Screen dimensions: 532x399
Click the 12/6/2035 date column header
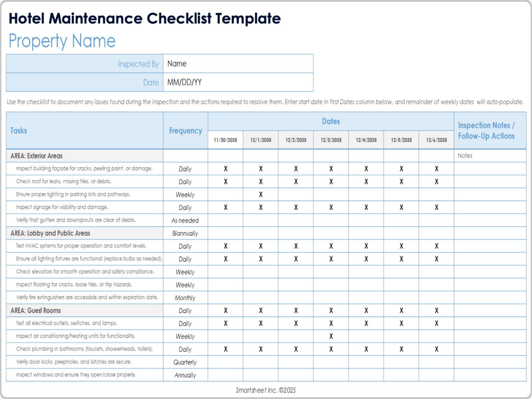click(x=436, y=140)
